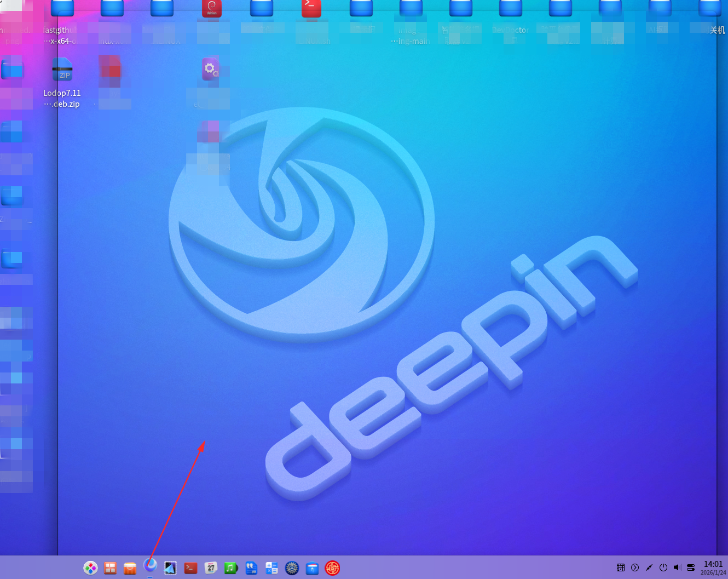The height and width of the screenshot is (579, 728).
Task: Open the volume control in tray
Action: click(x=677, y=567)
